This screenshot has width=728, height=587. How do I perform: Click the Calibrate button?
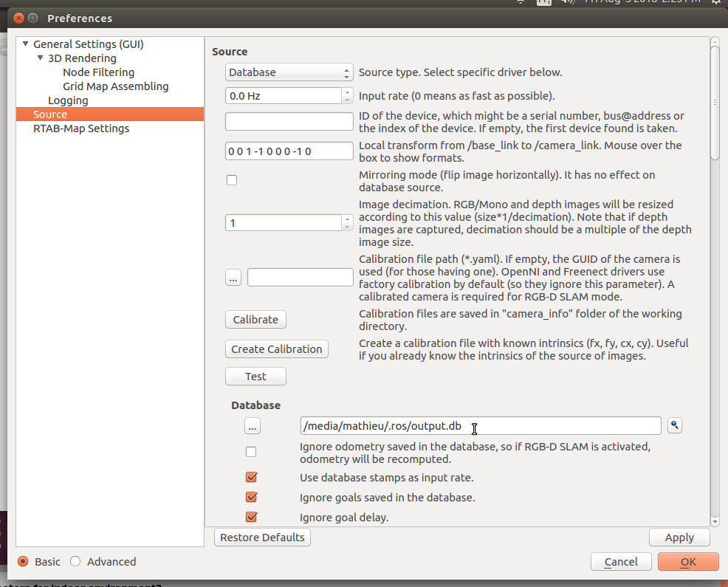point(255,320)
